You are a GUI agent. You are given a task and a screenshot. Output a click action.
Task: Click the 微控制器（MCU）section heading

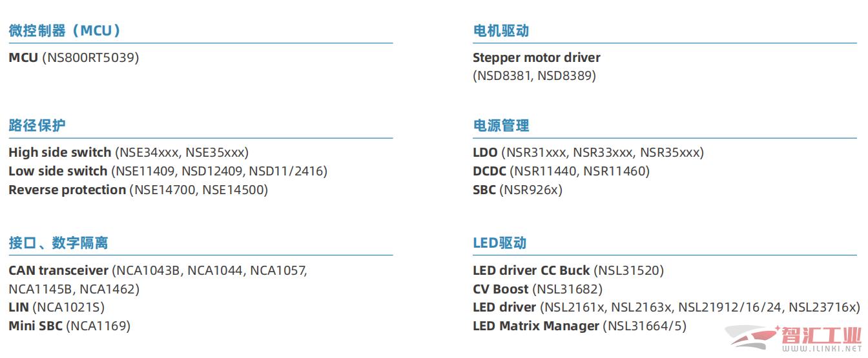coord(65,30)
